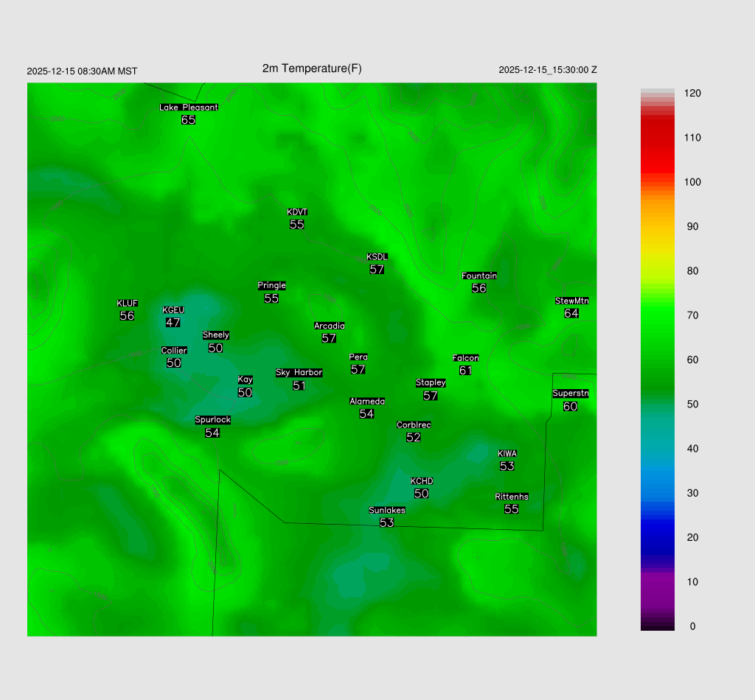Click the Spurlock station label

point(212,420)
